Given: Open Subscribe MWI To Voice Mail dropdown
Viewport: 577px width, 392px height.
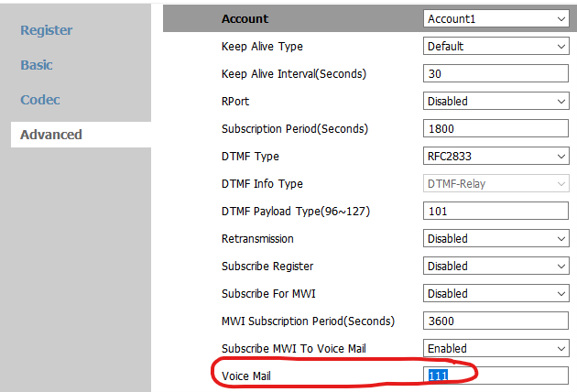Looking at the screenshot, I should tap(495, 348).
